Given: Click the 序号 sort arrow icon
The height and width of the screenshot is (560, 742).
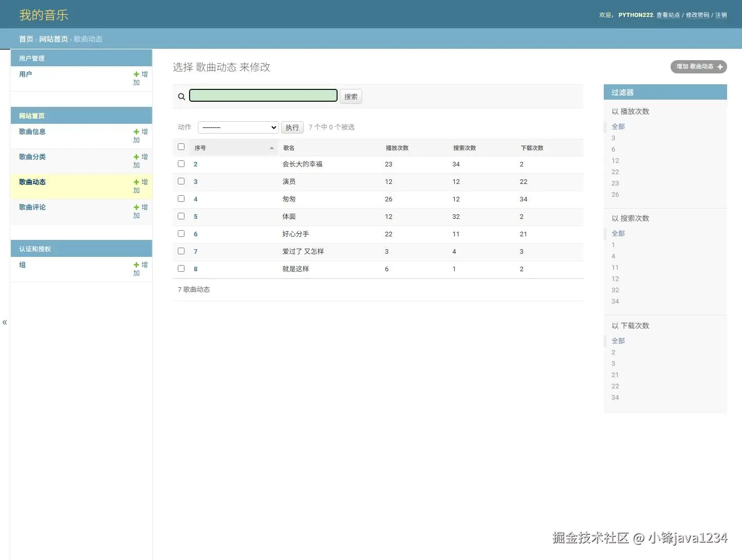Looking at the screenshot, I should pyautogui.click(x=272, y=148).
